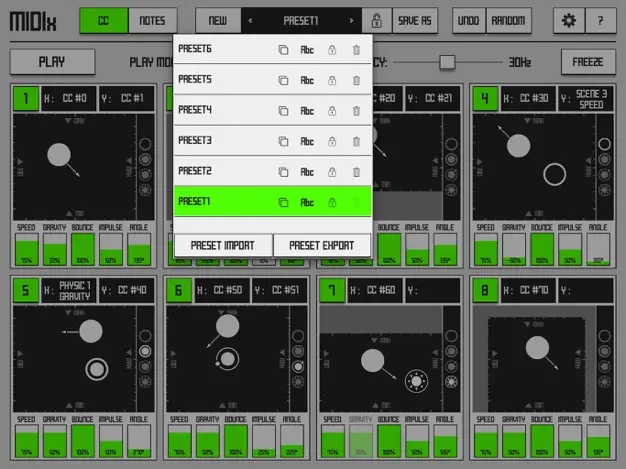626x469 pixels.
Task: Toggle pad 5 on or off
Action: [26, 290]
